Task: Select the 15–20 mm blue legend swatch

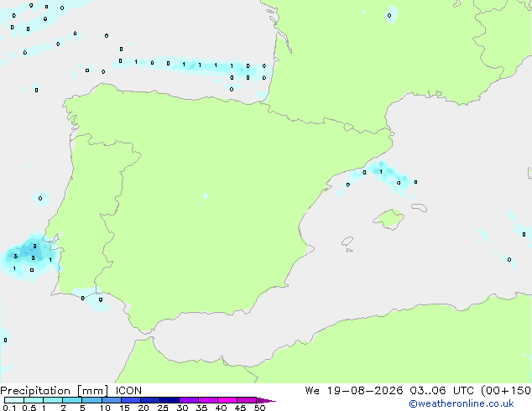Action: [x=130, y=400]
